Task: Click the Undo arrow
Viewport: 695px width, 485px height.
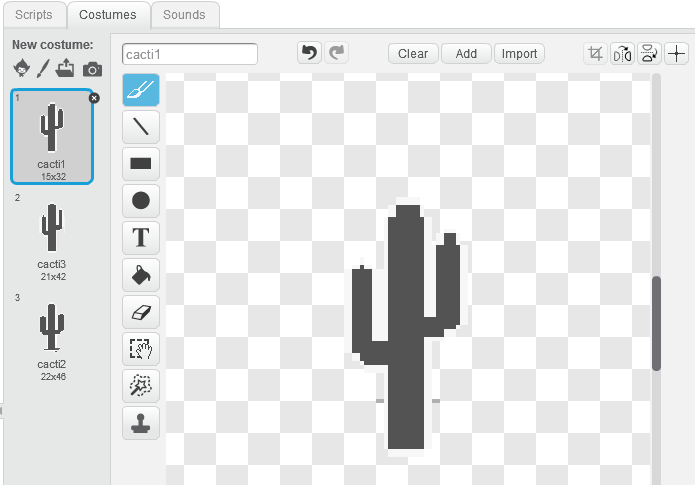Action: pos(309,53)
